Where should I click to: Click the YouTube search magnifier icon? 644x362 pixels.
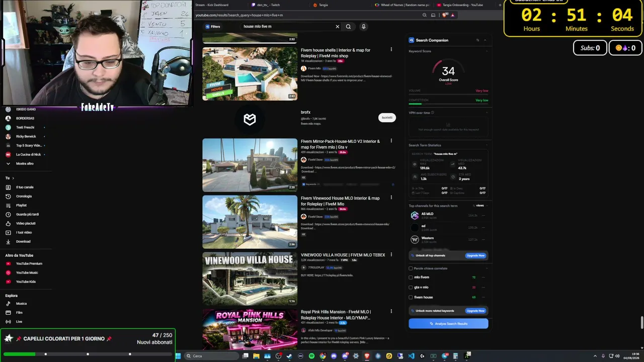point(348,27)
